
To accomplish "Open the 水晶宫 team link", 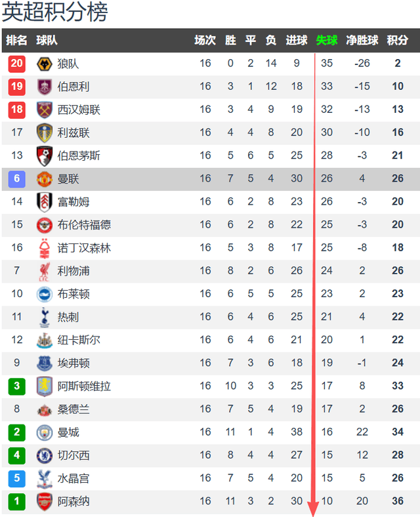I will pos(73,478).
